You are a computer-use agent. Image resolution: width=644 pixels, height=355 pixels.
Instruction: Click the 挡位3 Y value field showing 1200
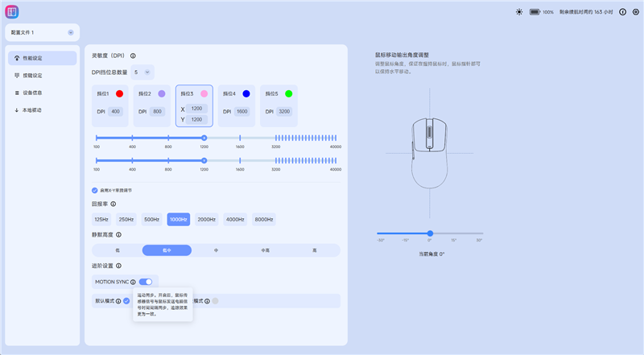click(x=196, y=120)
